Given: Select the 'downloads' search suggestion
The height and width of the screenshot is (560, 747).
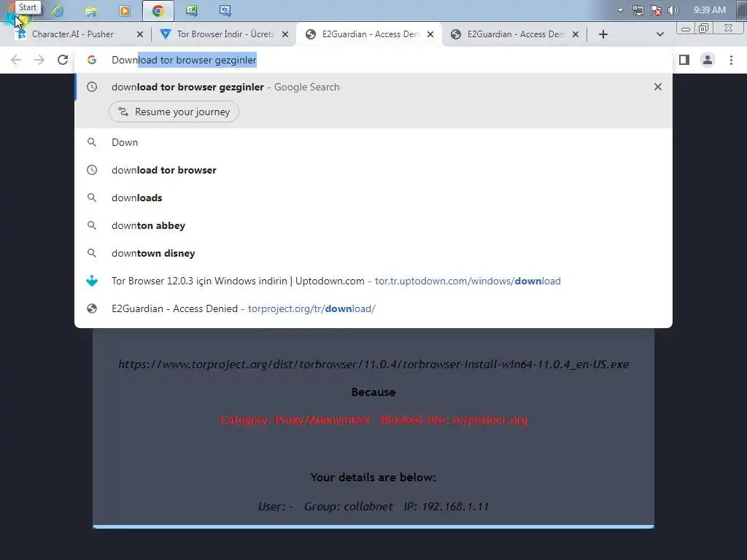Looking at the screenshot, I should click(373, 198).
